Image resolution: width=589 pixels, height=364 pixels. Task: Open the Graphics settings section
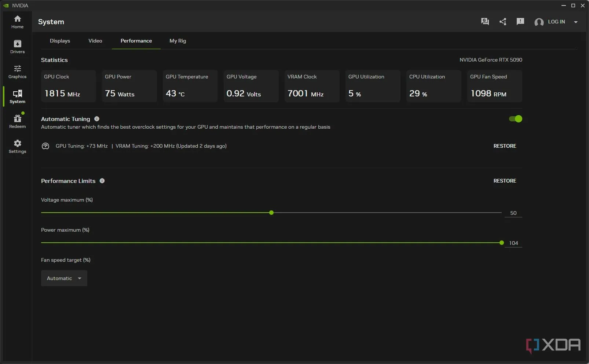[x=17, y=72]
